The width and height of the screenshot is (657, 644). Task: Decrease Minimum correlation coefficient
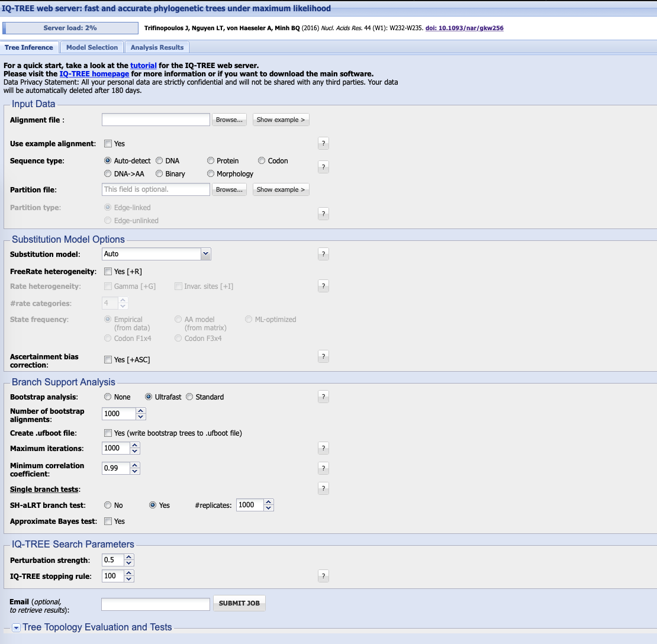[x=134, y=471]
